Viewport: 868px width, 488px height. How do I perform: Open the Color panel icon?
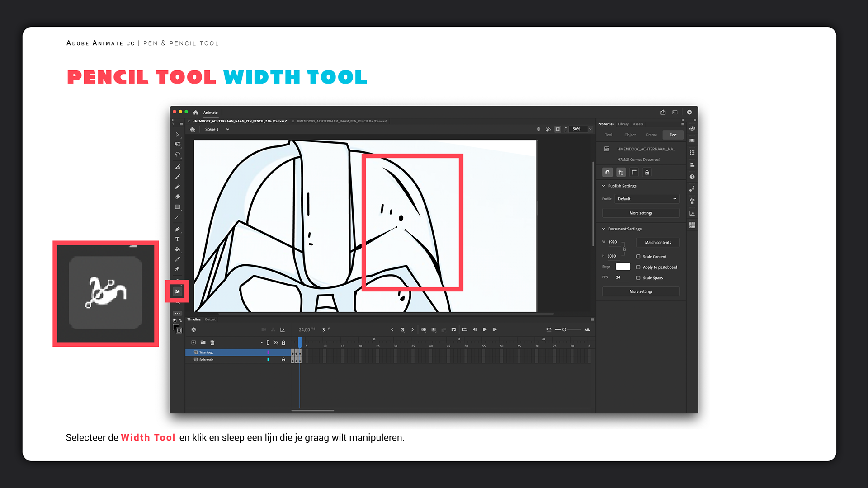[x=692, y=129]
